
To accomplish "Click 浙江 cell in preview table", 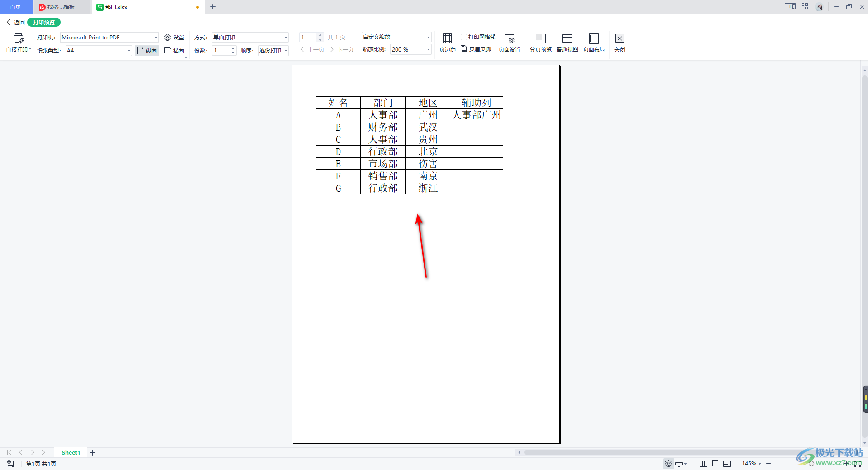I will pos(428,188).
